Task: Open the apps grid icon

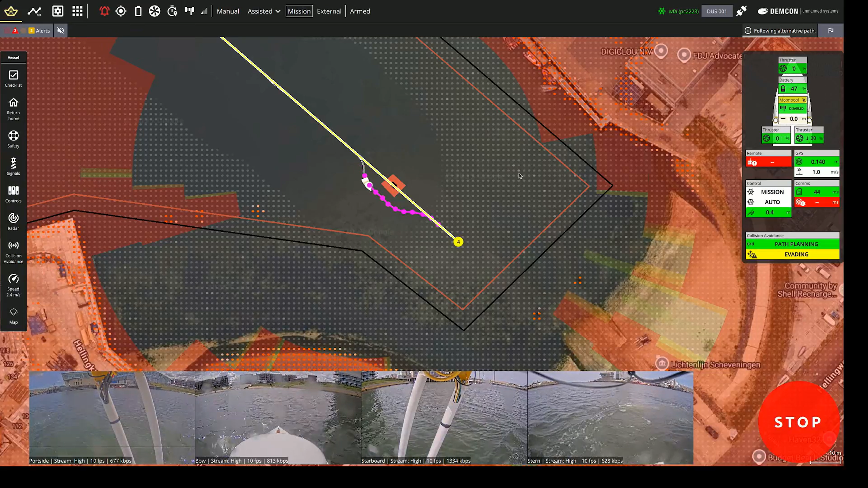Action: point(77,11)
